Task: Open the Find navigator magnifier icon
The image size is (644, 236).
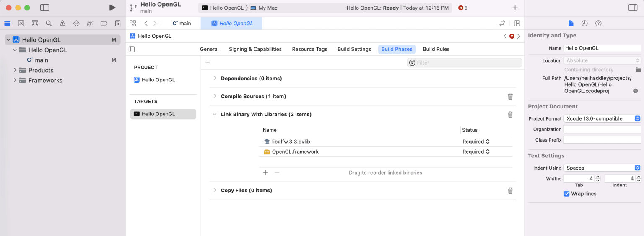Action: tap(49, 24)
